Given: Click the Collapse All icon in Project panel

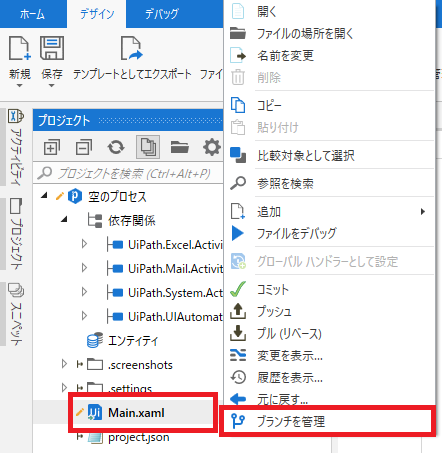Looking at the screenshot, I should click(x=84, y=147).
